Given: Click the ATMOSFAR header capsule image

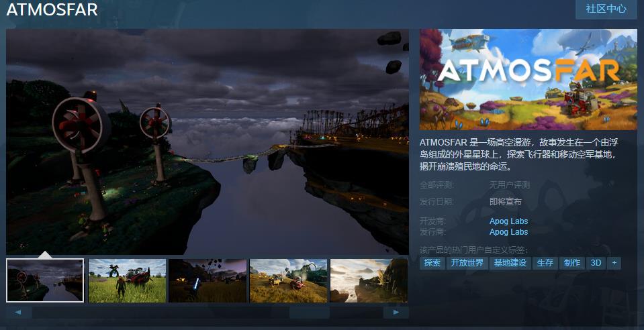Looking at the screenshot, I should tap(528, 79).
